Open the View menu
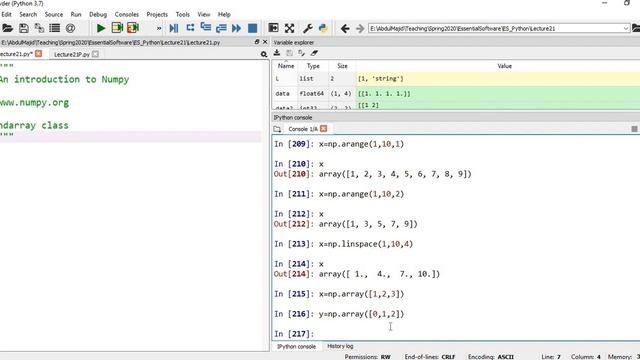This screenshot has height=360, width=640. click(x=204, y=14)
